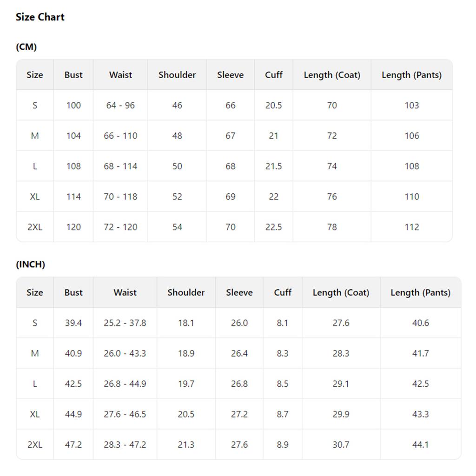
Task: Click the waist range 28.3 - 47.2
Action: click(x=125, y=444)
